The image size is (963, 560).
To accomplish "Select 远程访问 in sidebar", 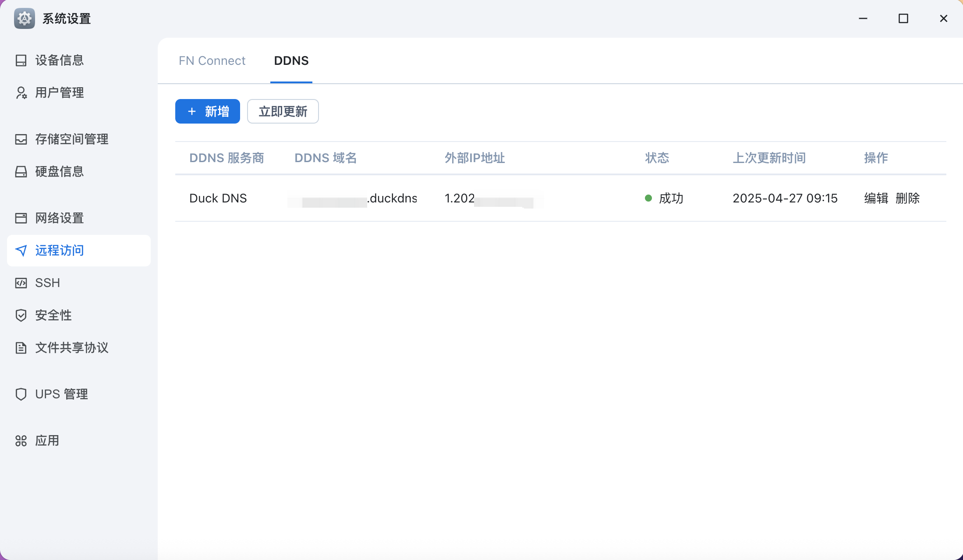I will (x=79, y=251).
